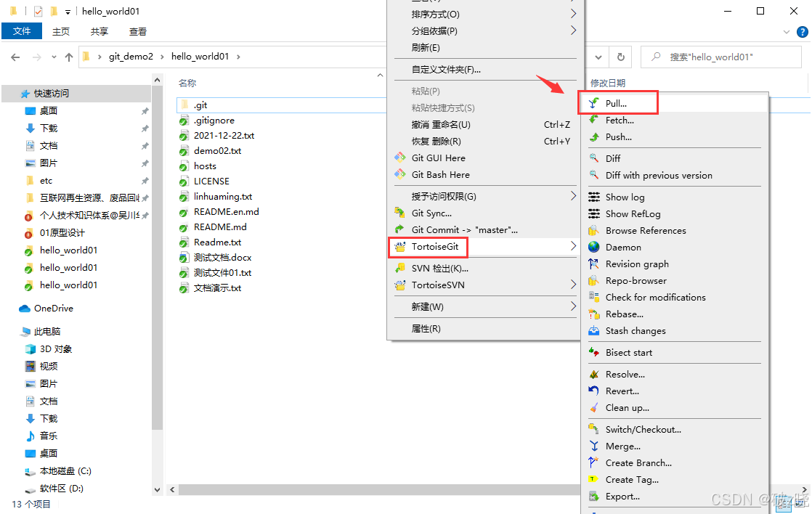Click the Git Bash Here icon
The height and width of the screenshot is (514, 812).
coord(399,174)
